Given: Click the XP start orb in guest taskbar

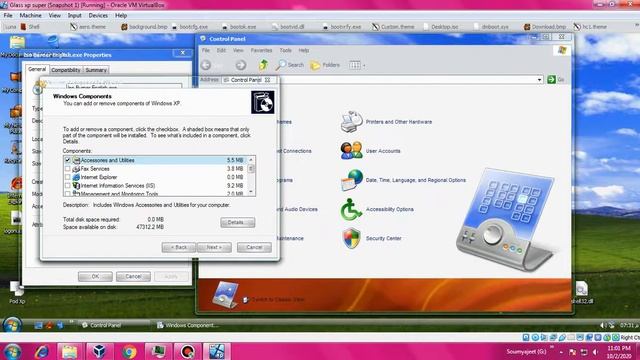Looking at the screenshot, I should [12, 325].
